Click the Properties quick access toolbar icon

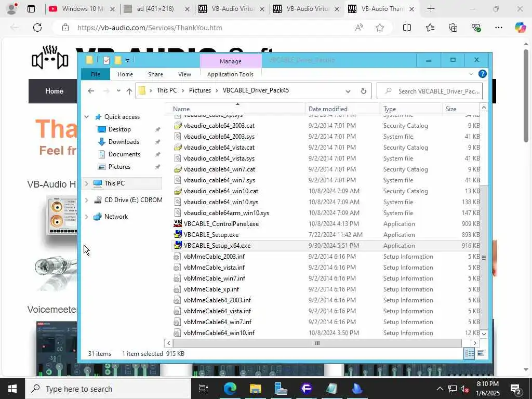coord(107,60)
